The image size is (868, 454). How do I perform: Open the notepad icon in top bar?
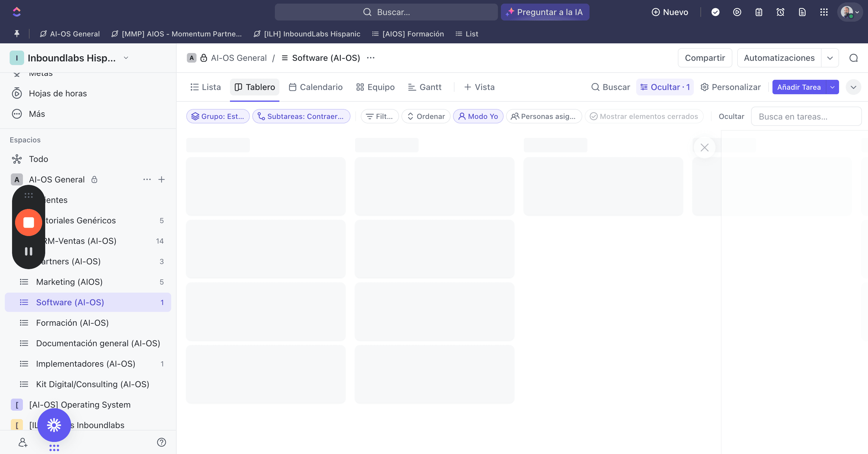pyautogui.click(x=759, y=12)
